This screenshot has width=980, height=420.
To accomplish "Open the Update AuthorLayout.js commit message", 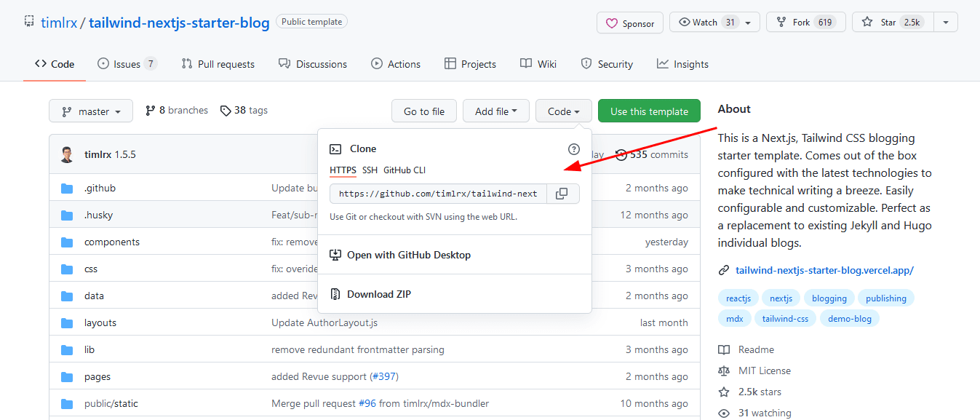I will coord(324,322).
